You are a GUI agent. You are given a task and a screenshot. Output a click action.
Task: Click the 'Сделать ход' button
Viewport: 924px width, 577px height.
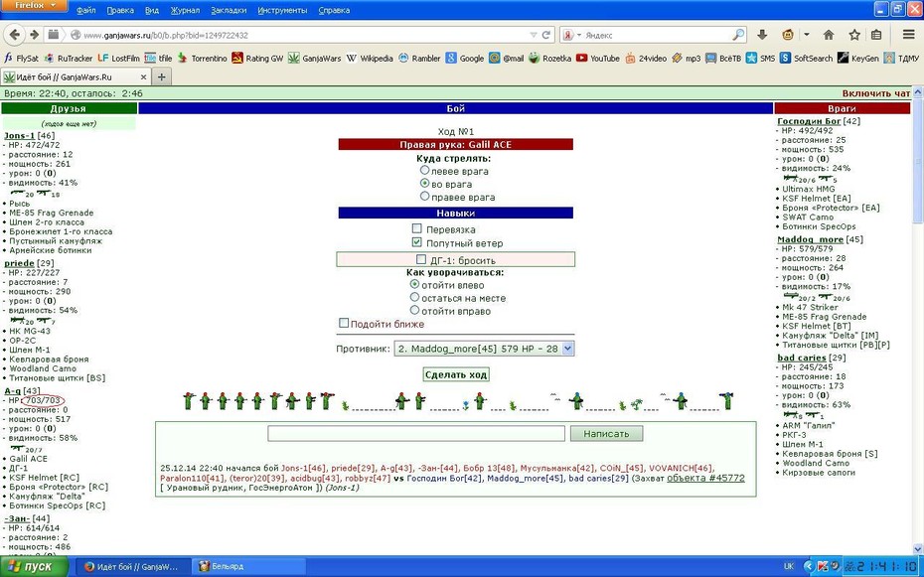tap(456, 374)
